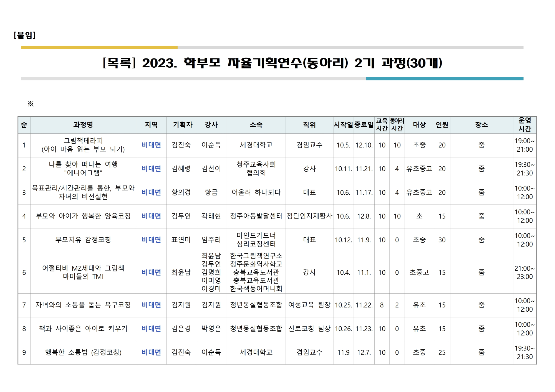Click the '[붙임]' label

tap(25, 35)
